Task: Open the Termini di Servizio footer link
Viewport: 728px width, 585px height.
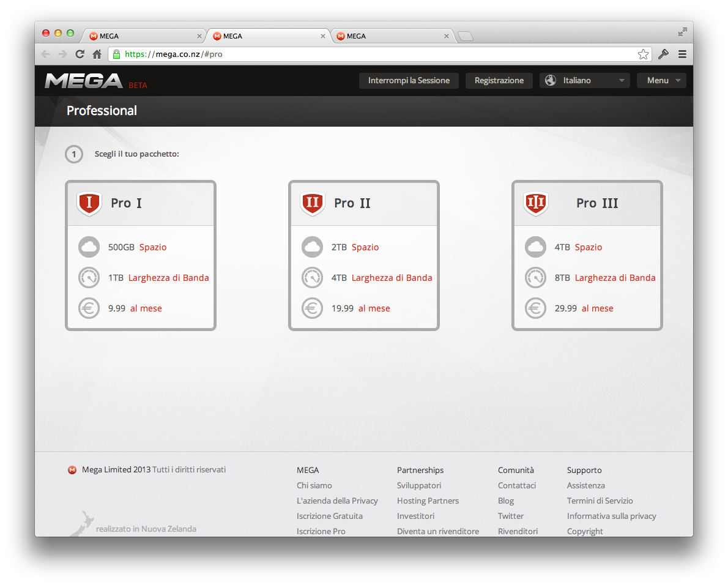Action: (600, 501)
